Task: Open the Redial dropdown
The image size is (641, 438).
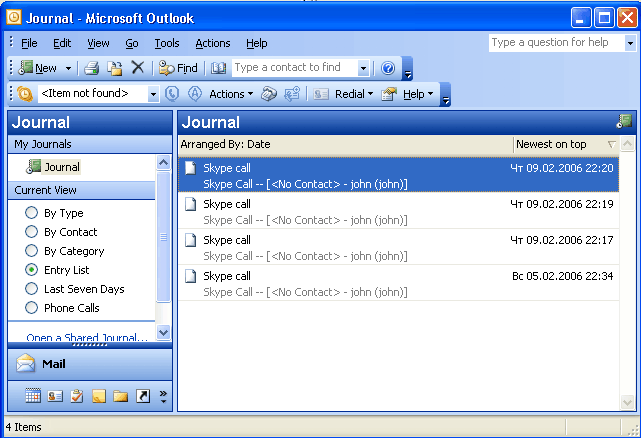Action: 354,94
